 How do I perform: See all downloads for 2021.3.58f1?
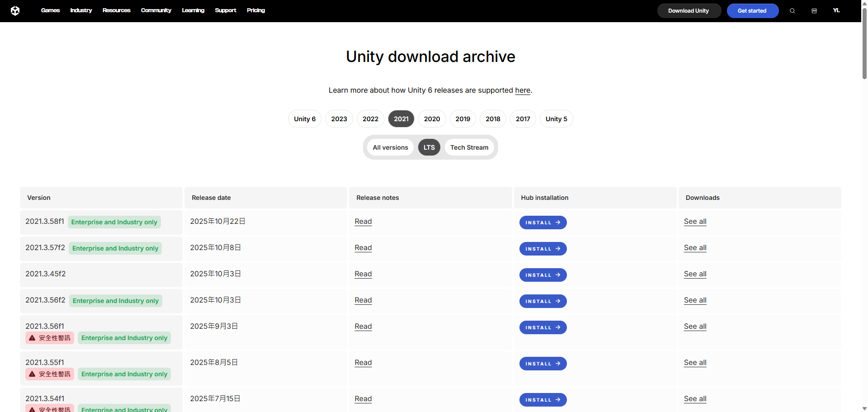695,222
